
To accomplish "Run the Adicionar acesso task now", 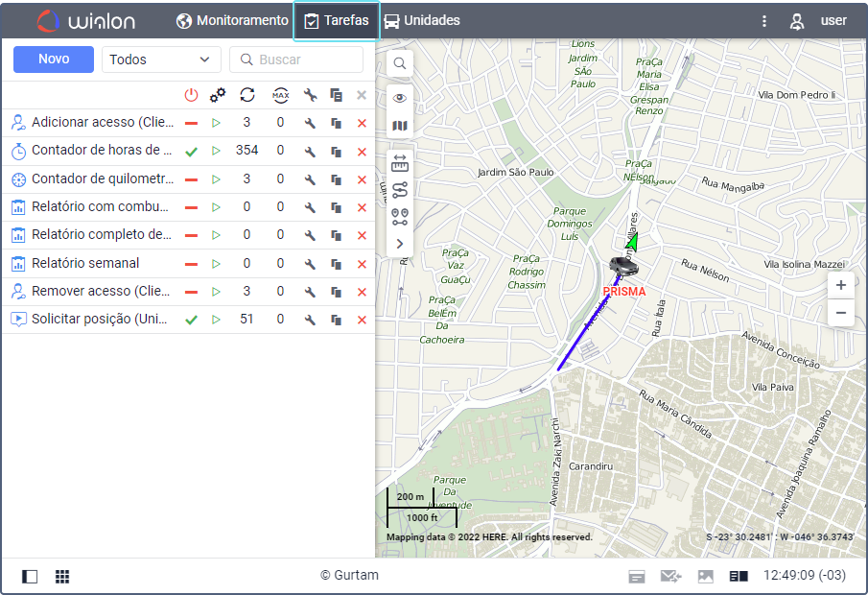I will 216,123.
